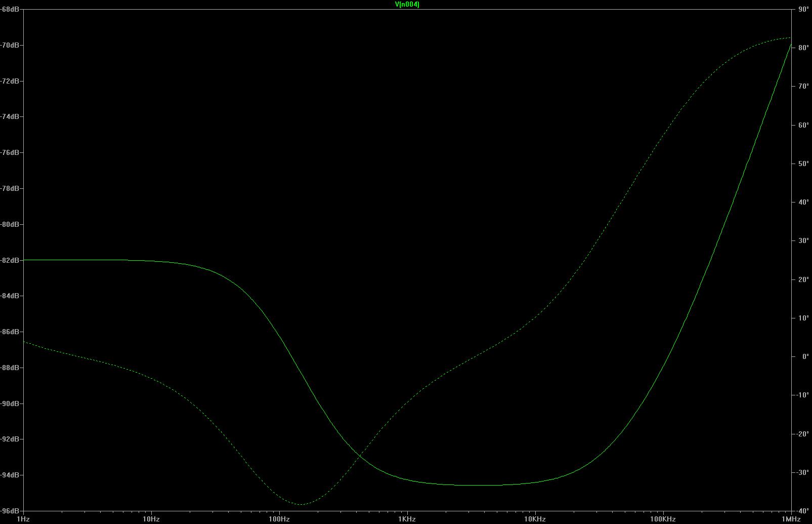Click the -96dB magnitude axis label
Viewport: 812px width, 524px height.
10,511
